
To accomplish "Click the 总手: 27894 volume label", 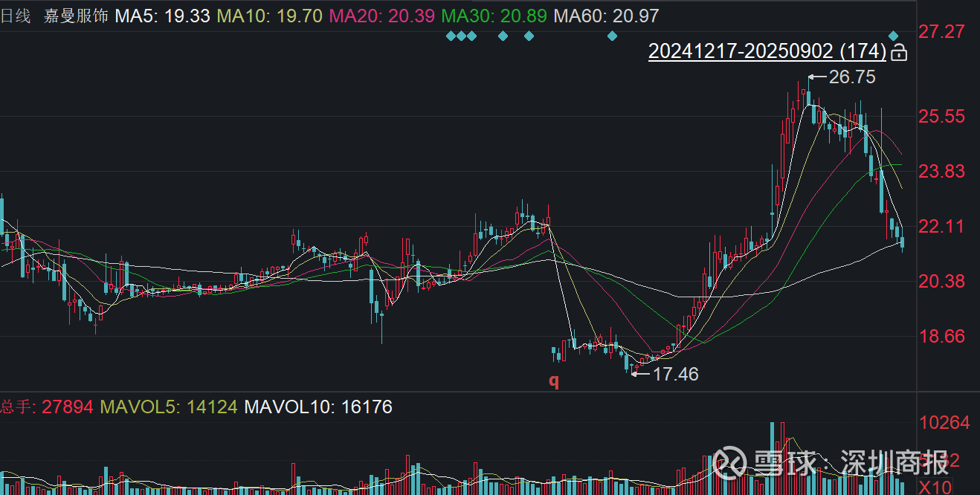I will click(46, 407).
